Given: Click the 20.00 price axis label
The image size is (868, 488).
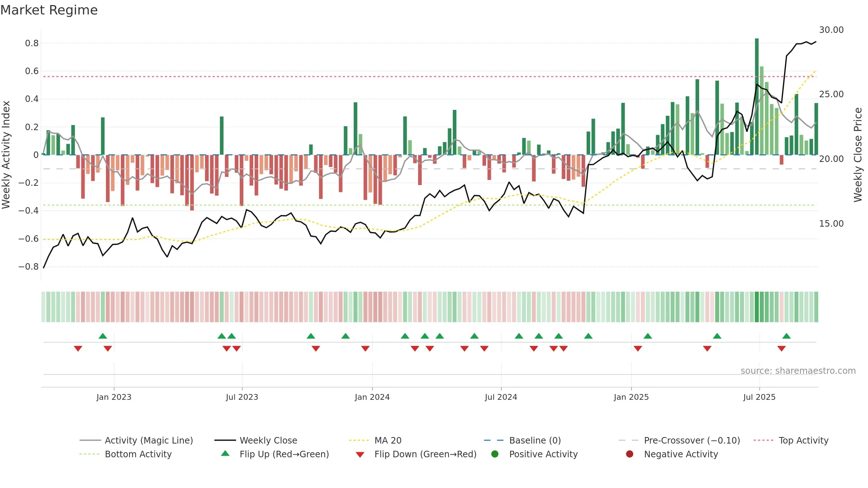Looking at the screenshot, I should tap(831, 159).
